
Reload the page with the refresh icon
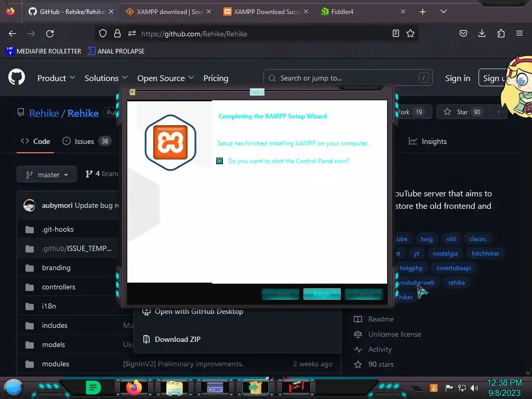50,34
